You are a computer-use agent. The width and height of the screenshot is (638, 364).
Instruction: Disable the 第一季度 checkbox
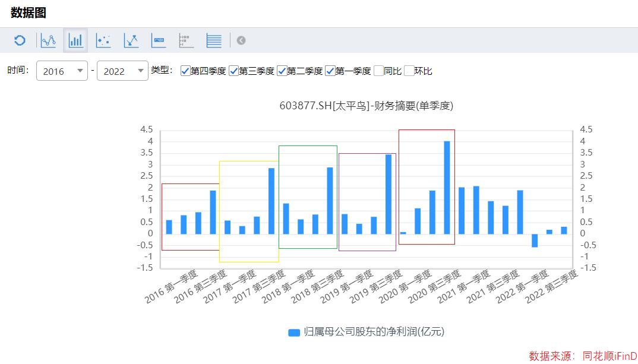330,71
